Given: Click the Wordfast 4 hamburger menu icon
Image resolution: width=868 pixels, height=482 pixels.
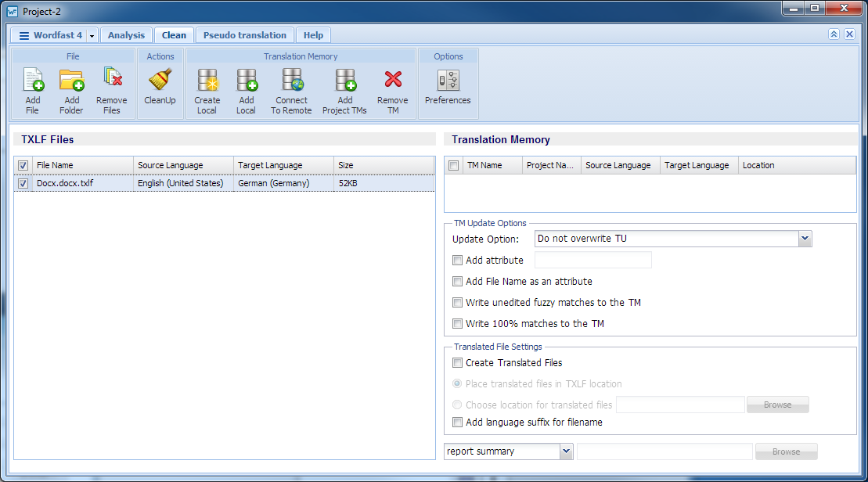Looking at the screenshot, I should click(x=23, y=35).
